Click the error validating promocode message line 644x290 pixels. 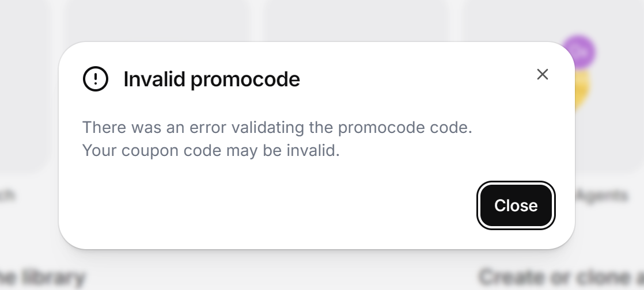[x=277, y=127]
